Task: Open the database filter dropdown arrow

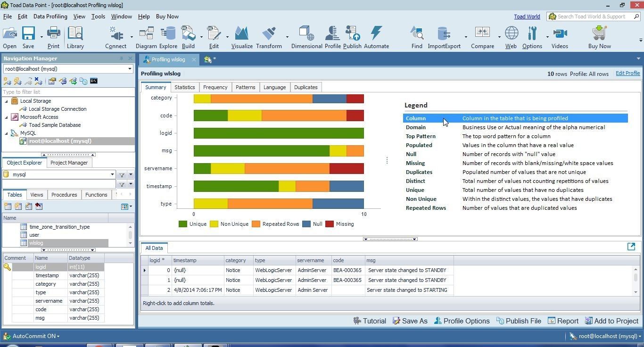Action: (x=131, y=174)
